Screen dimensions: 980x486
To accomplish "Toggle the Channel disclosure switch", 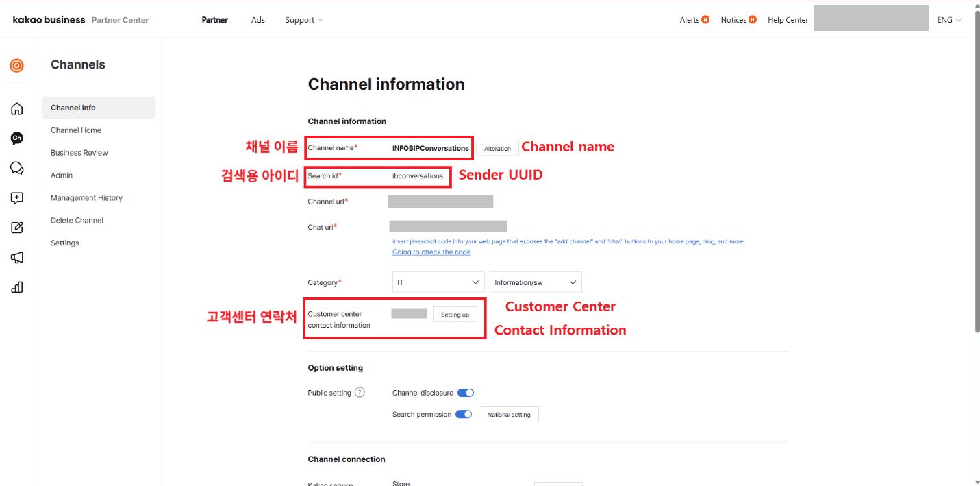I will [466, 393].
